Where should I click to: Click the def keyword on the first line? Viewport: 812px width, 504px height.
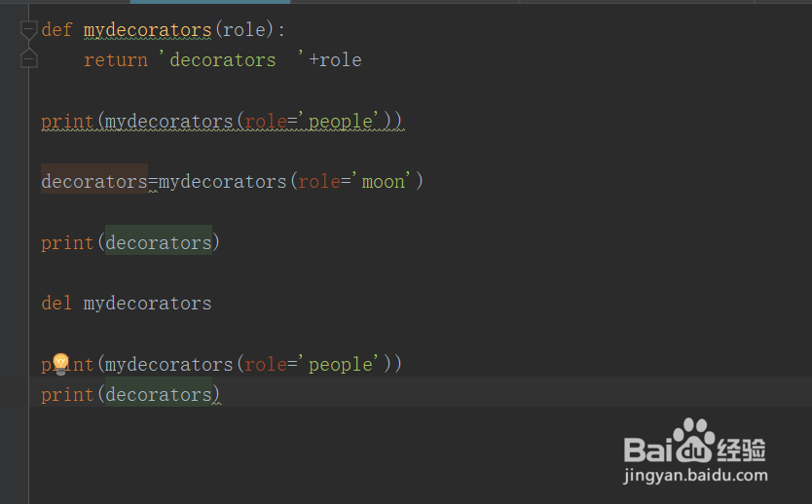click(56, 30)
